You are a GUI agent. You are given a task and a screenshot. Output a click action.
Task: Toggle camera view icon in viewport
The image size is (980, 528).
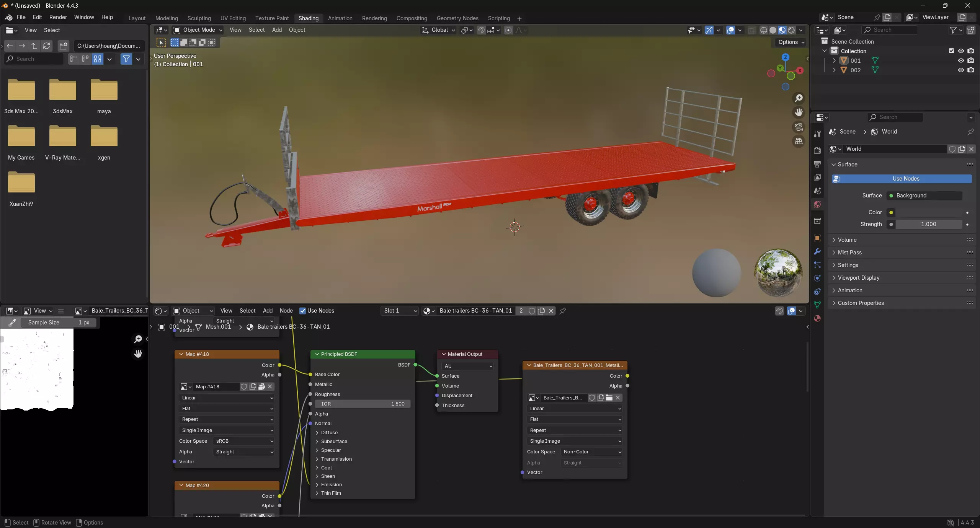[799, 127]
